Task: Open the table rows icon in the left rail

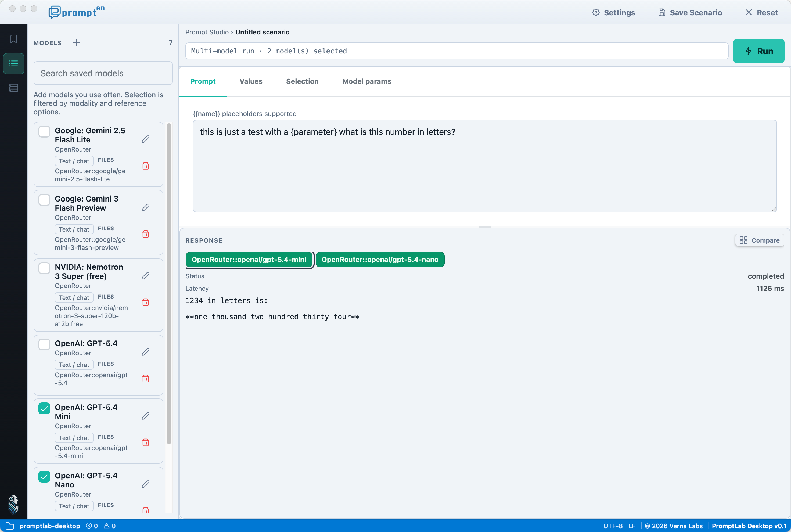Action: click(x=13, y=88)
